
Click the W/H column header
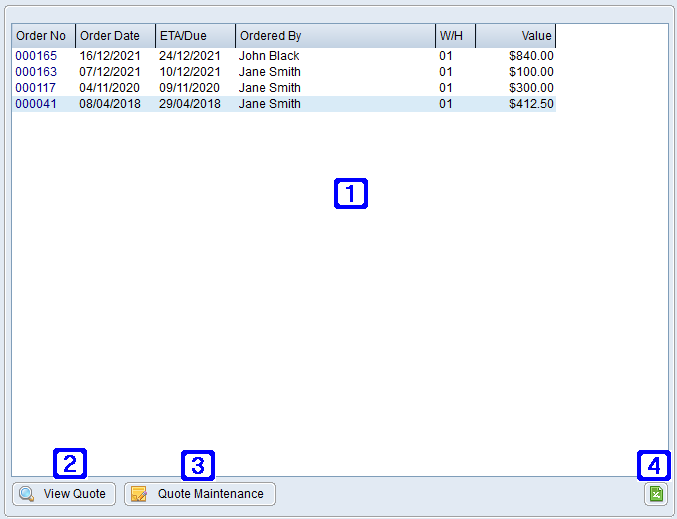tap(455, 36)
